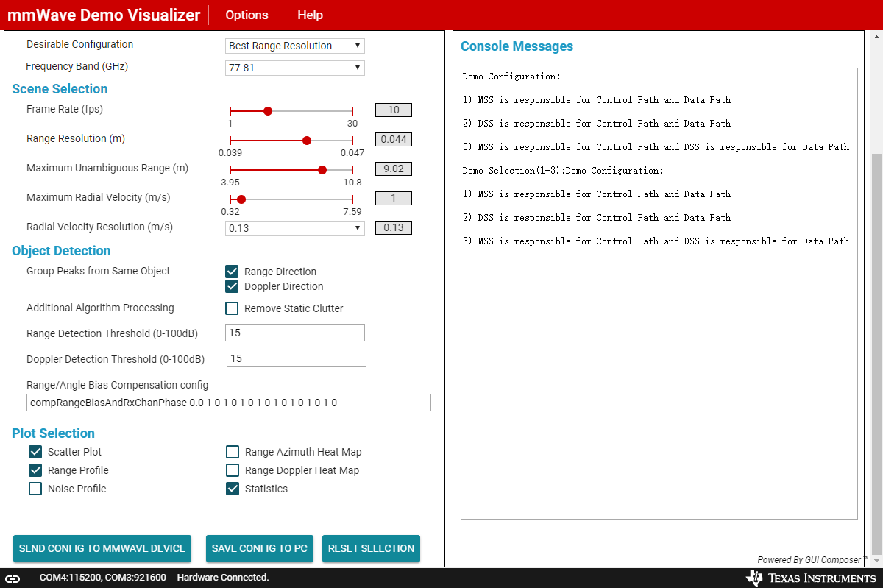Open the Frequency Band dropdown

click(295, 68)
